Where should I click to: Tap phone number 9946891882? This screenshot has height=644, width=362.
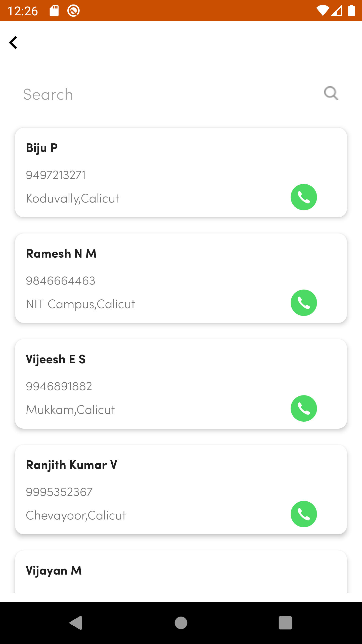[x=59, y=386]
